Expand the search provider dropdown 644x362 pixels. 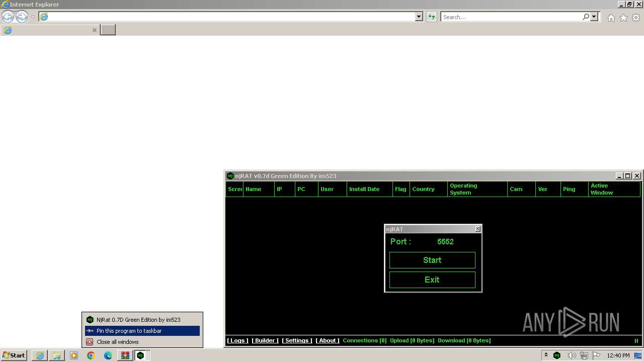[x=594, y=17]
